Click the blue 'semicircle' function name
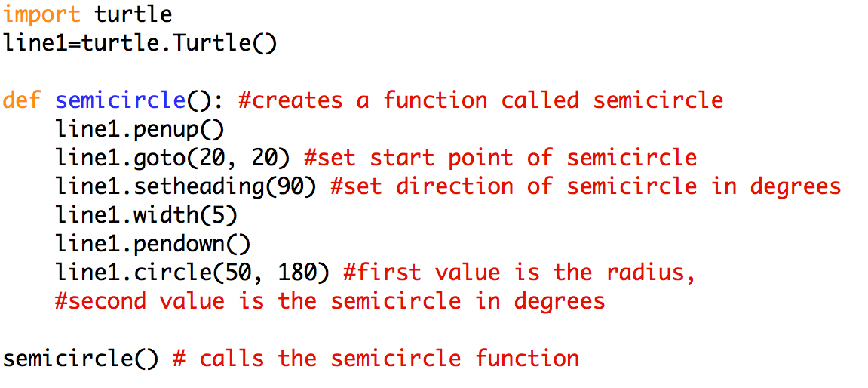Screen dimensions: 868x388 [120, 100]
